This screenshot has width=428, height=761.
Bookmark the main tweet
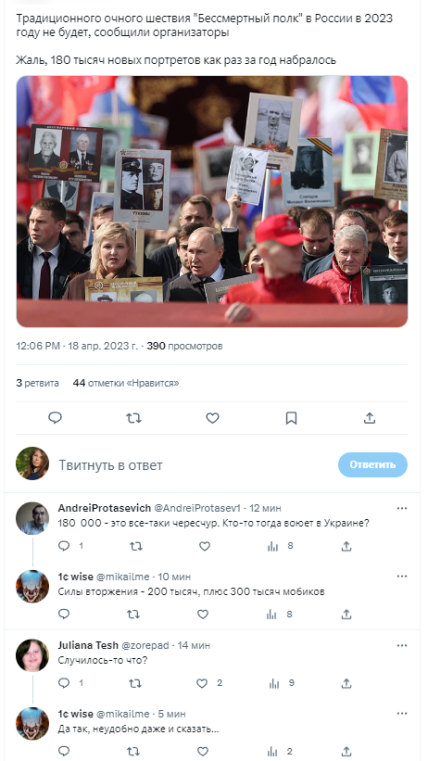291,418
